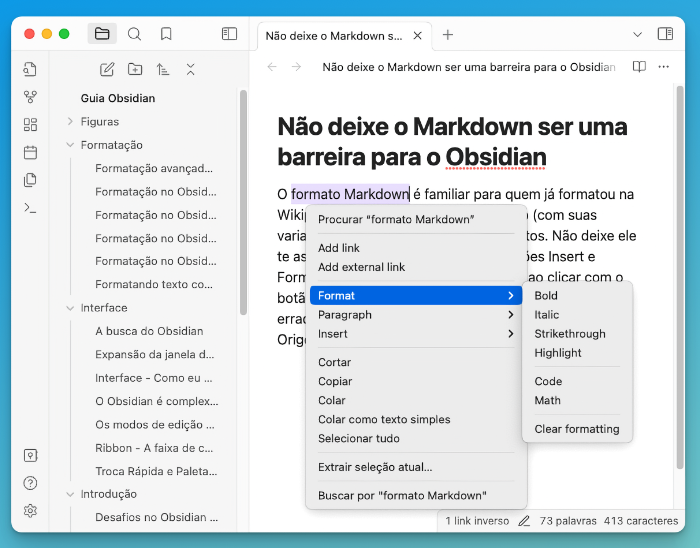700x548 pixels.
Task: Open graph view from ribbon
Action: point(30,97)
